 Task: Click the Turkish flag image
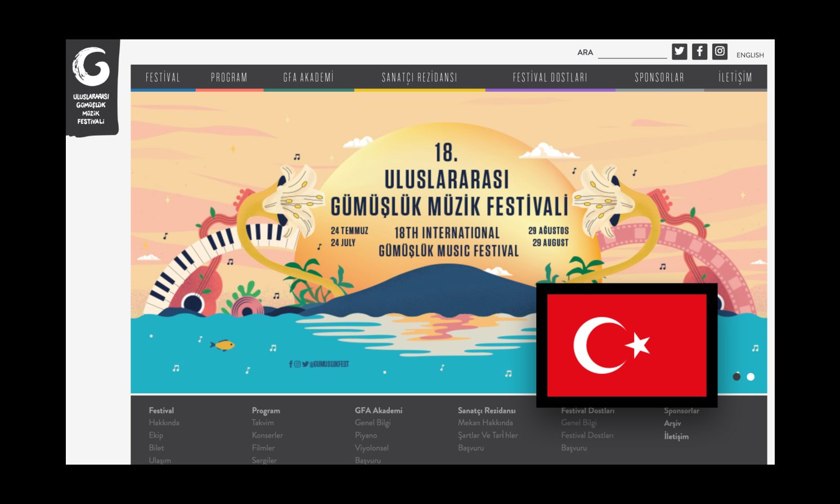[x=626, y=345]
